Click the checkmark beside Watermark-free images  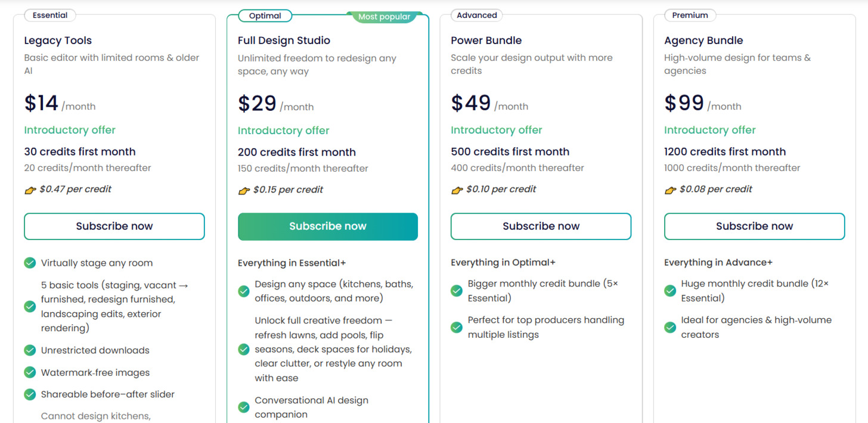tap(30, 372)
